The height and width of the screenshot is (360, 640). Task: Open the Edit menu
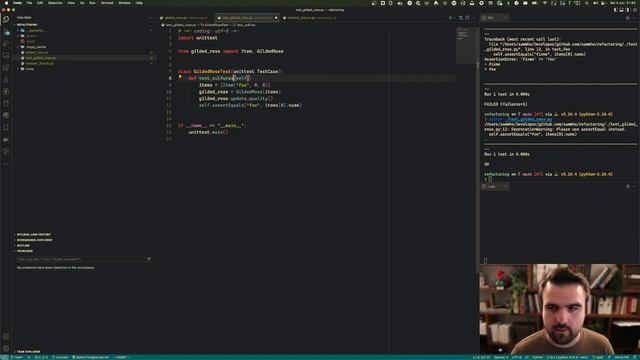point(40,3)
